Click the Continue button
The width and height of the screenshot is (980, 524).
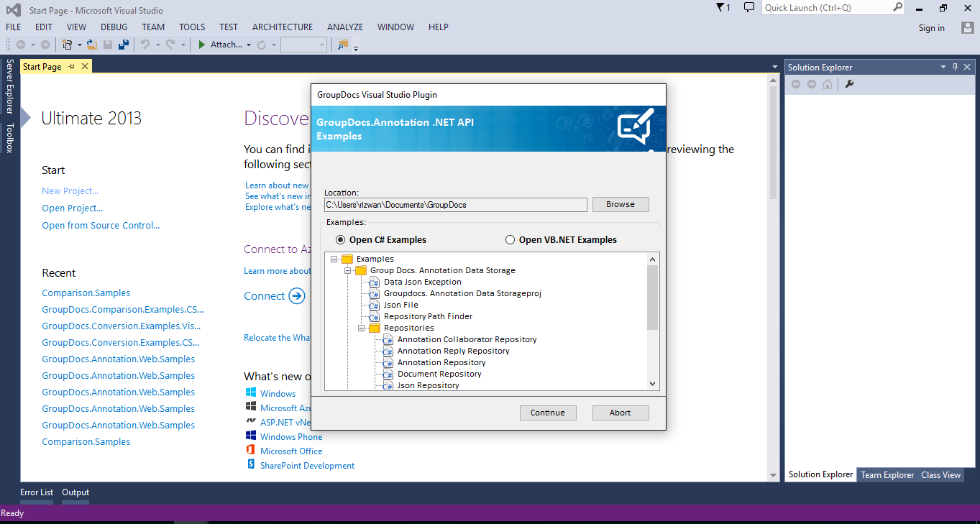pos(548,413)
